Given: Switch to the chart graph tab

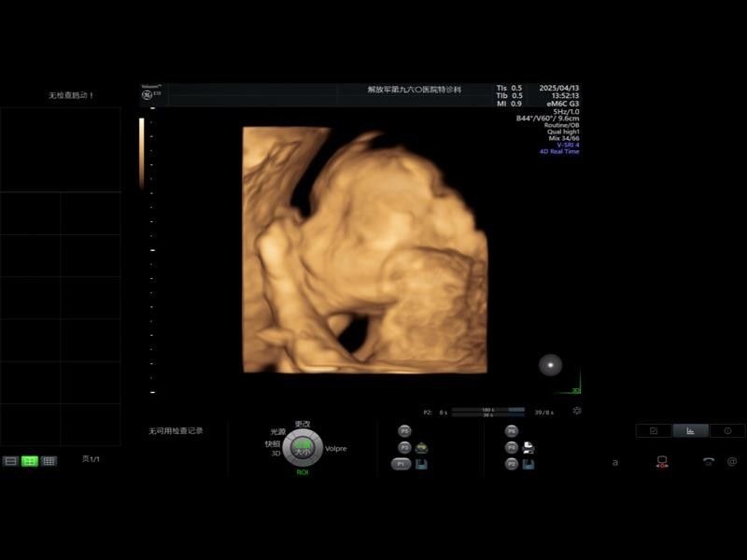Looking at the screenshot, I should point(690,430).
